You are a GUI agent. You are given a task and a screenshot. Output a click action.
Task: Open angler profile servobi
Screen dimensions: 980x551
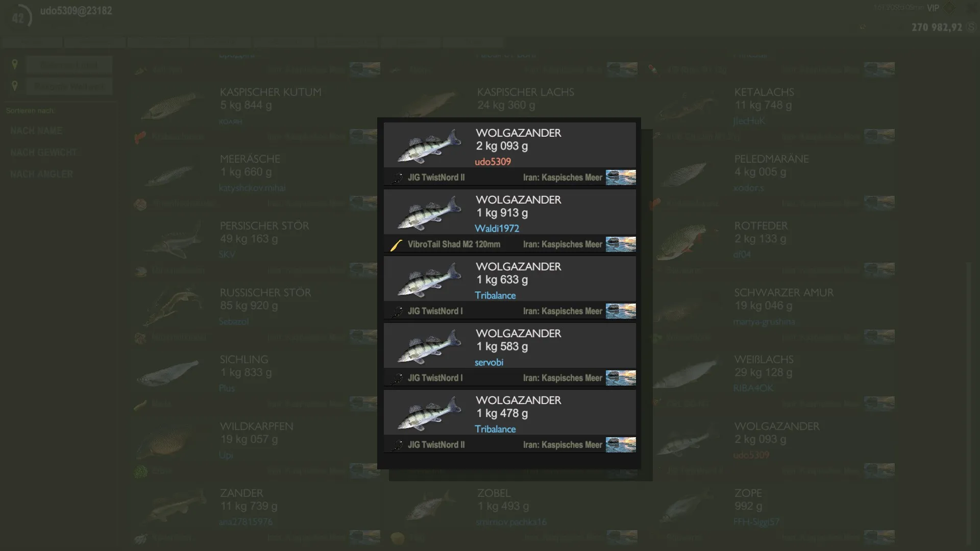(488, 362)
